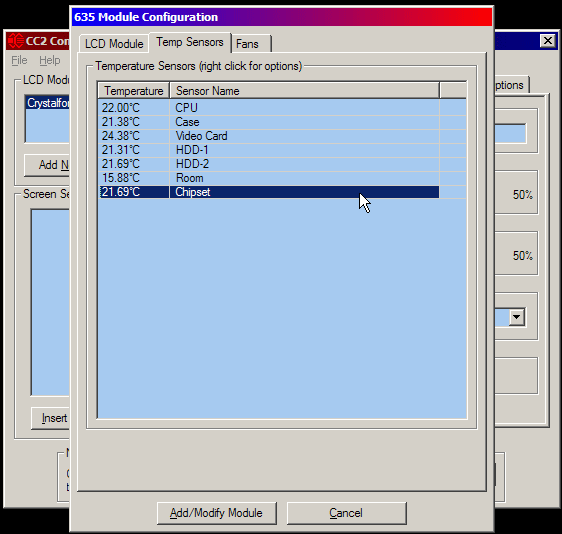This screenshot has width=562, height=534.
Task: Cancel the module configuration dialog
Action: point(346,513)
